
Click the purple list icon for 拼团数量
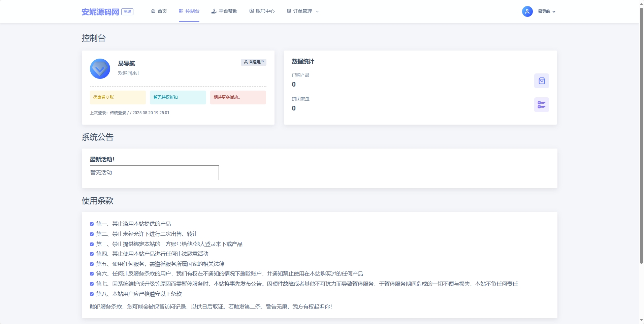(542, 105)
